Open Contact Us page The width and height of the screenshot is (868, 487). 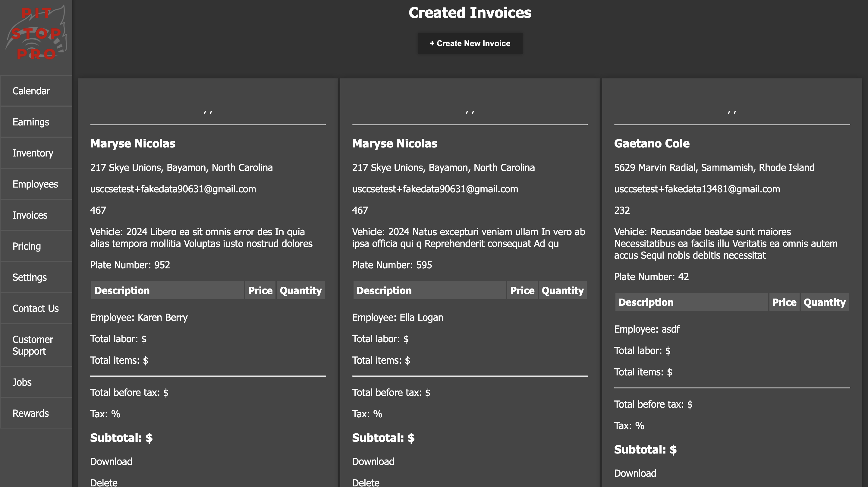click(x=35, y=308)
